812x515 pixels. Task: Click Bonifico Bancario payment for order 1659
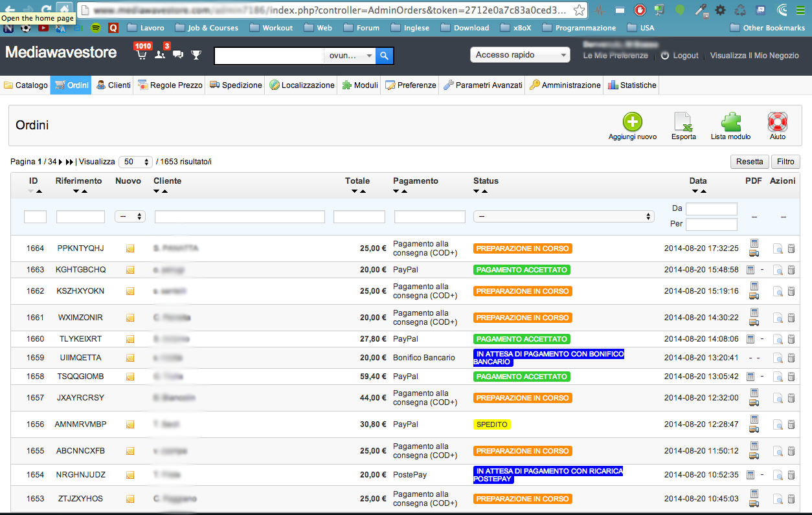click(x=424, y=358)
